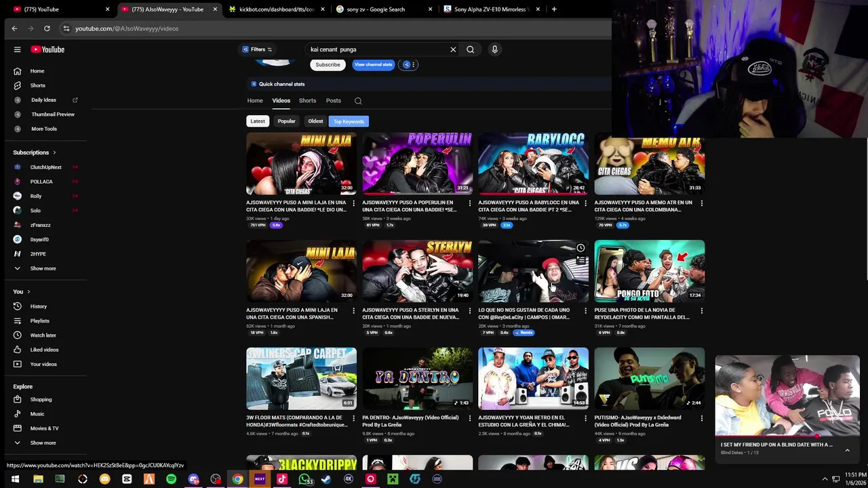Toggle the Top Keywords chip
Screen dimensions: 868x488
coord(349,121)
